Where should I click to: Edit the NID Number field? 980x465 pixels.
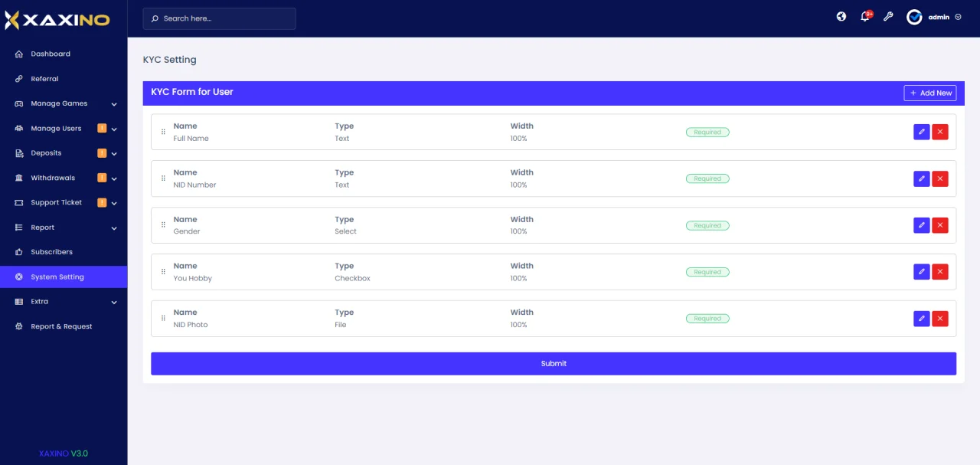point(922,178)
